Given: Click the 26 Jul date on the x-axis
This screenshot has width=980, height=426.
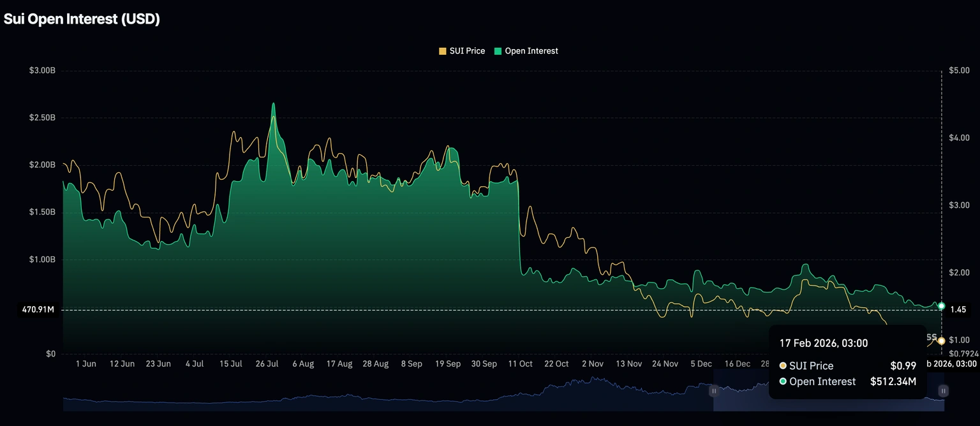Looking at the screenshot, I should [x=267, y=364].
